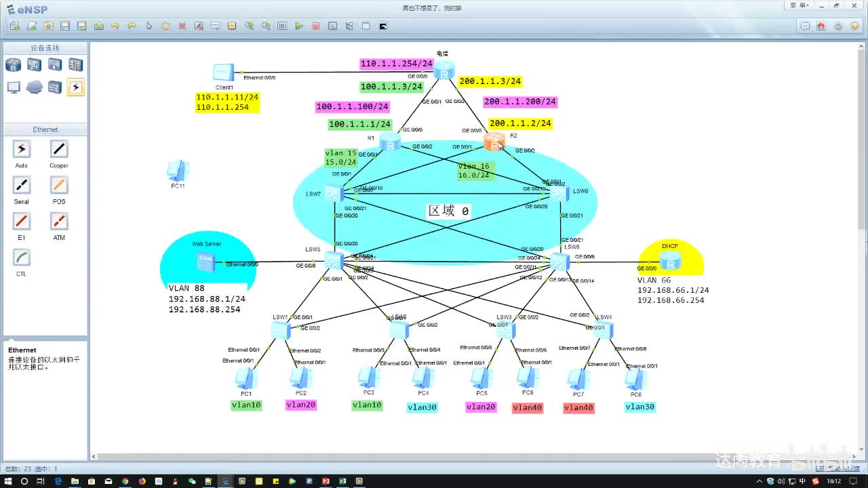This screenshot has width=868, height=488.
Task: Choose the CTL cable type
Action: tap(22, 258)
